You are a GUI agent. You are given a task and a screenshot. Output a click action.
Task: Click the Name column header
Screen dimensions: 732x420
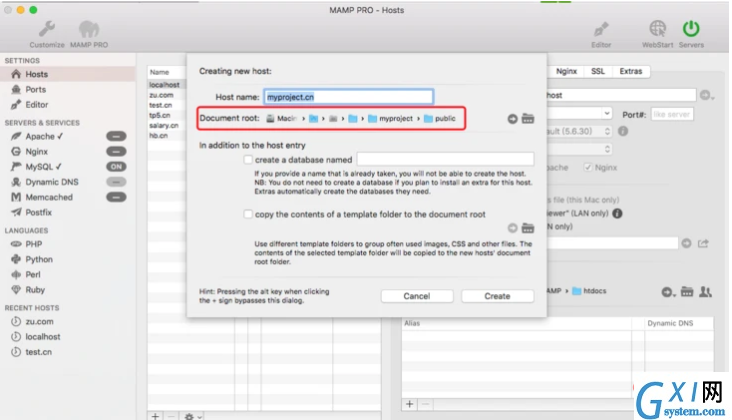tap(159, 72)
